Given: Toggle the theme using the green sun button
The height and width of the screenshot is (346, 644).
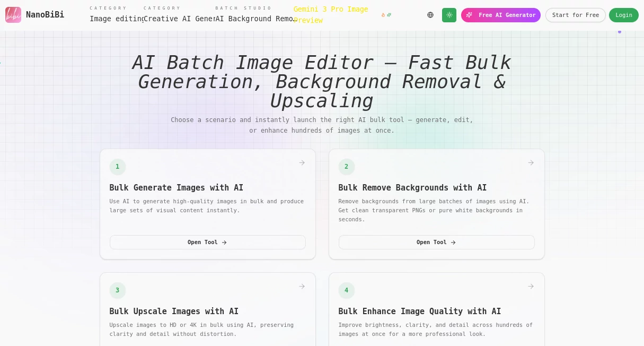Looking at the screenshot, I should 449,15.
